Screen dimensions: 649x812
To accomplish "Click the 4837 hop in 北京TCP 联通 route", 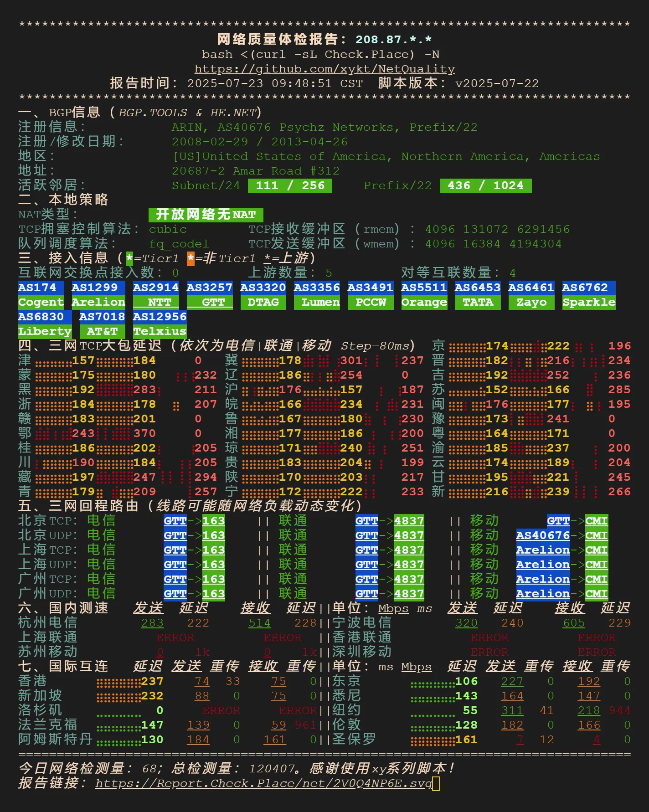I will [x=409, y=521].
